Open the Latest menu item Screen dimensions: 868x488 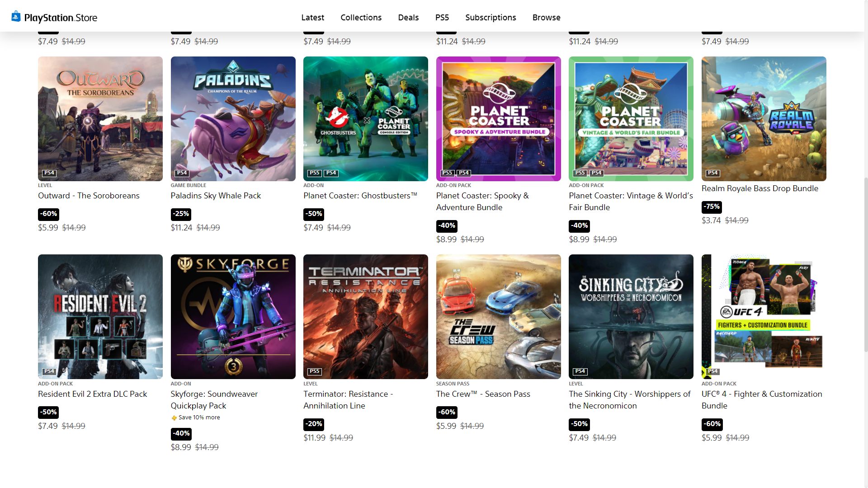click(x=312, y=18)
